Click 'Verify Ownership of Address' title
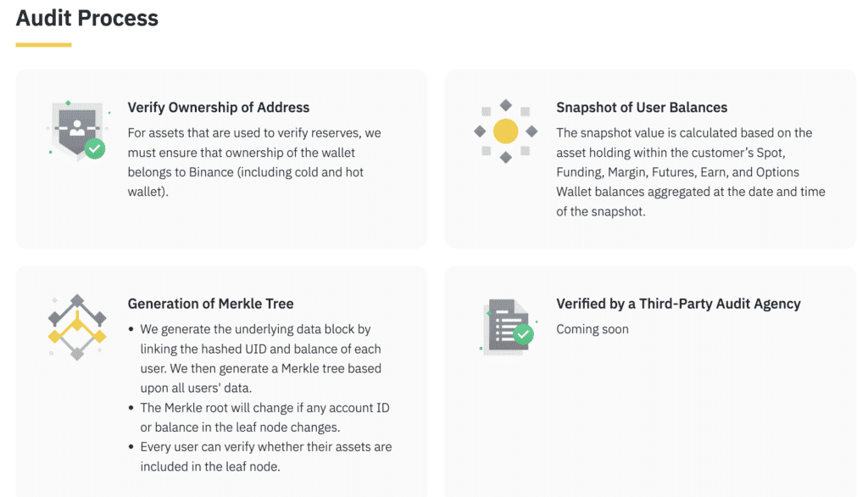Image resolution: width=868 pixels, height=497 pixels. (219, 108)
